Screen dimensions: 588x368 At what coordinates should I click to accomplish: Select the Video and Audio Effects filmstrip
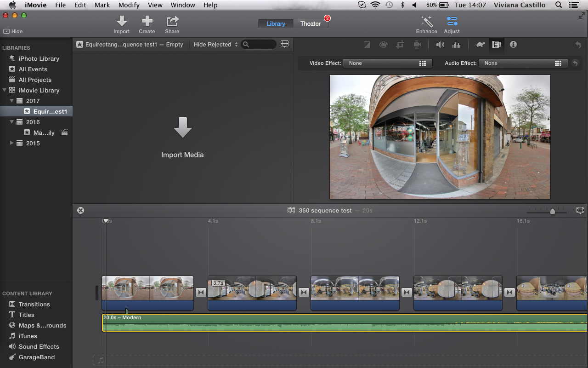tap(496, 45)
